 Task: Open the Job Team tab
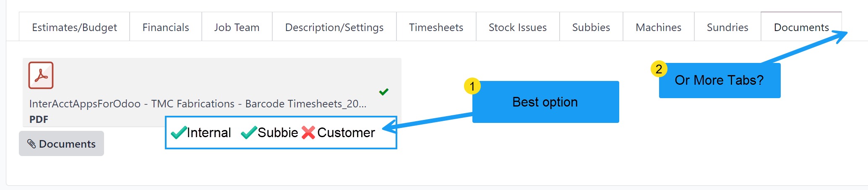point(237,27)
